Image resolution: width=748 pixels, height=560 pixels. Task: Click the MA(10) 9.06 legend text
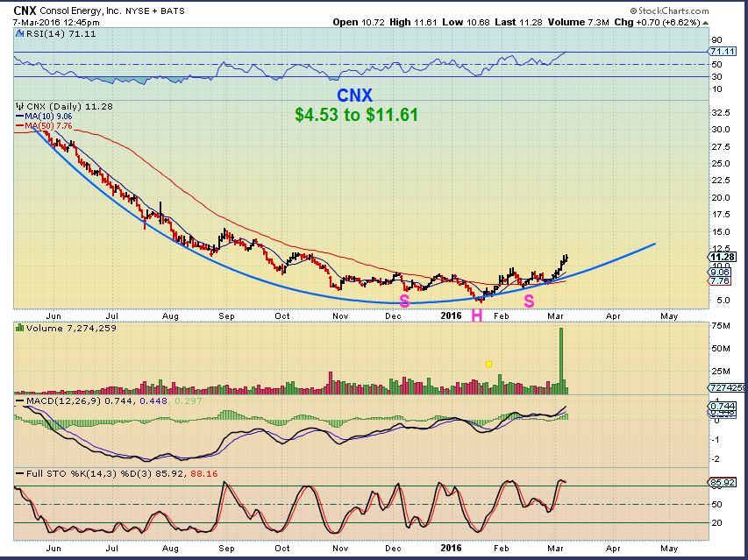tap(48, 117)
